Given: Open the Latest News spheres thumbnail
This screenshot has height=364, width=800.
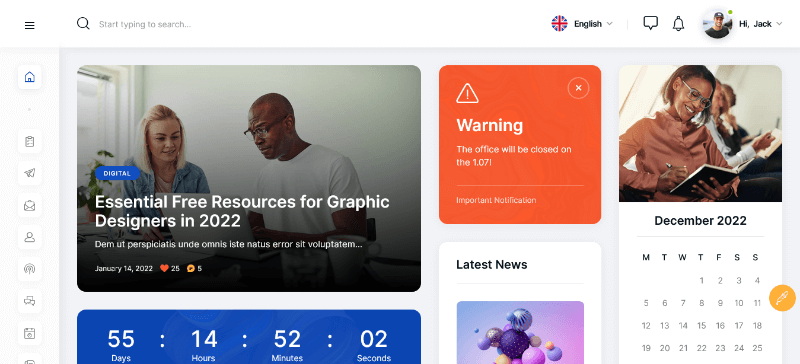Looking at the screenshot, I should 520,332.
